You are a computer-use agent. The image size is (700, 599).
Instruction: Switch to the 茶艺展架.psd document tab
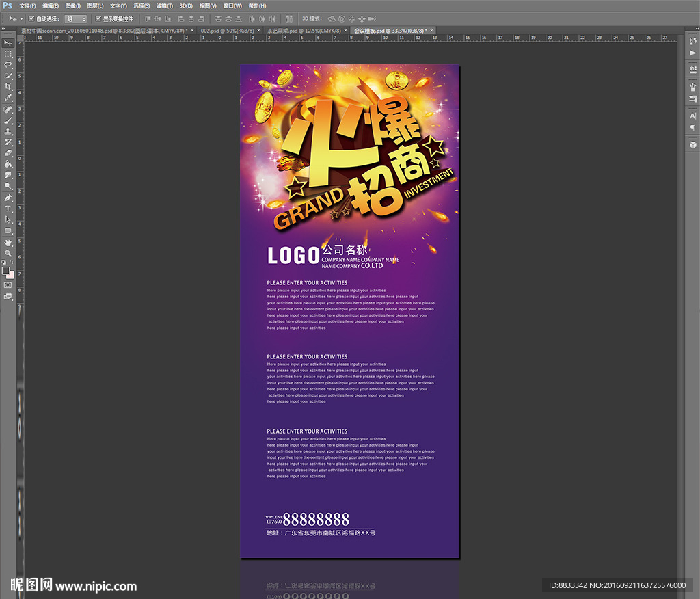pyautogui.click(x=304, y=31)
